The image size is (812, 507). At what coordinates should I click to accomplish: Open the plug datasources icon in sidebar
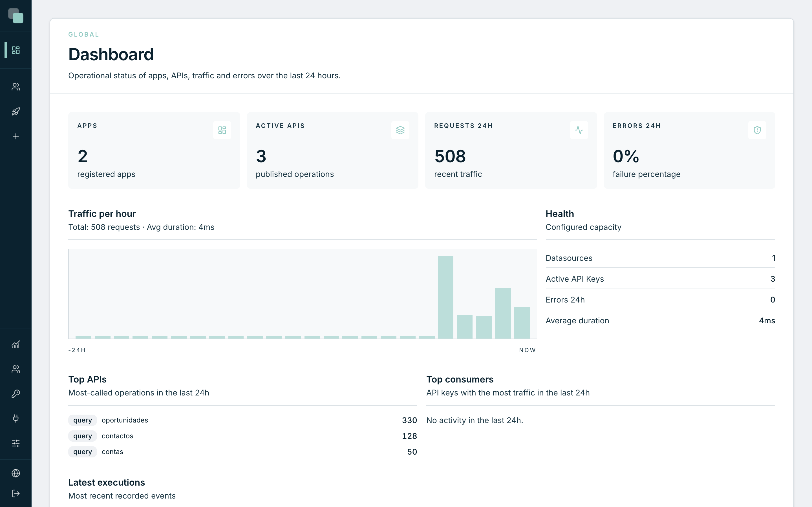point(16,419)
